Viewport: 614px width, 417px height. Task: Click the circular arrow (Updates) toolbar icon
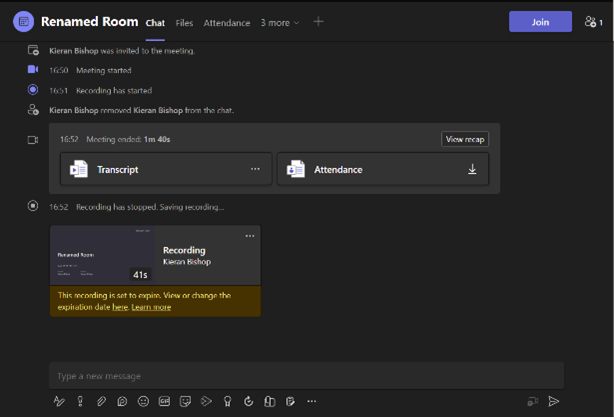click(x=248, y=401)
